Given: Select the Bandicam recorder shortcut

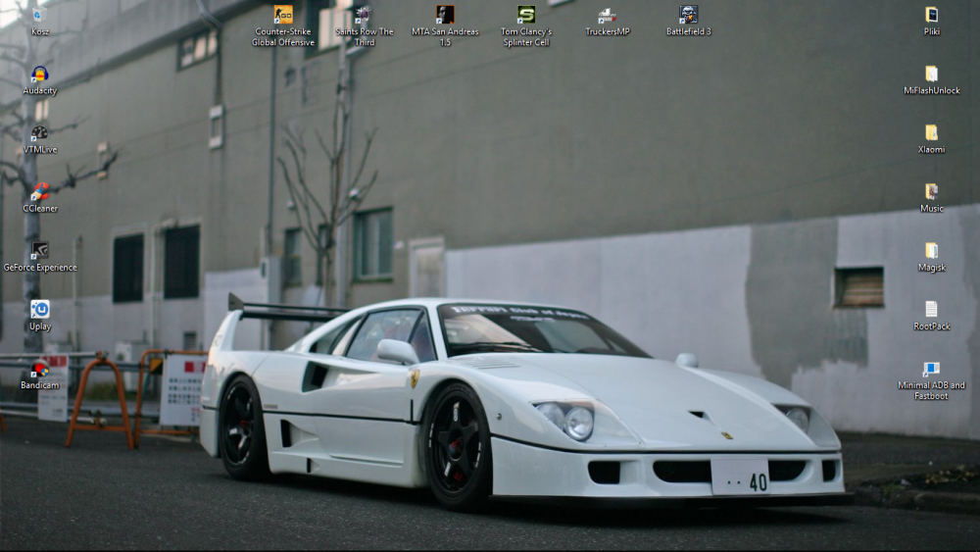Looking at the screenshot, I should (39, 370).
